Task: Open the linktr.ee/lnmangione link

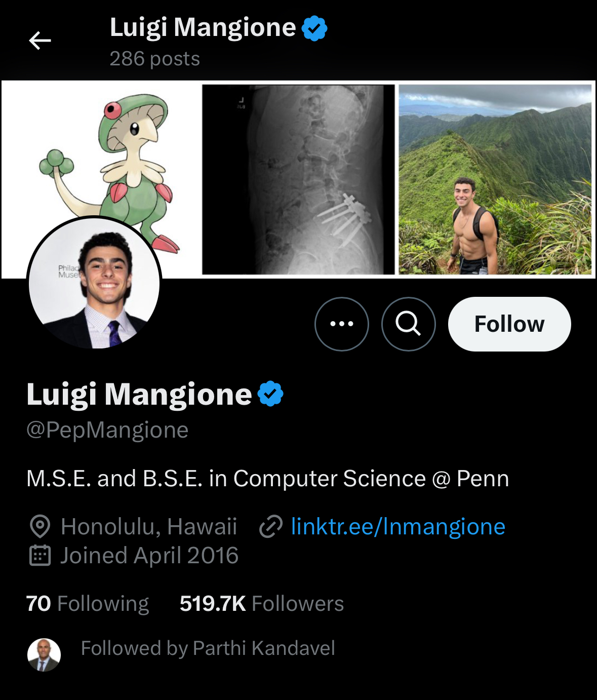Action: click(x=398, y=527)
